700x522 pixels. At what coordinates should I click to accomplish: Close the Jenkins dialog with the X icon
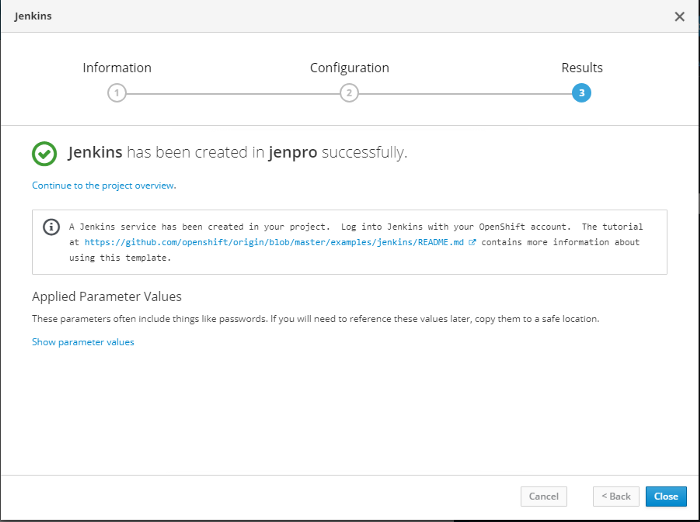pyautogui.click(x=679, y=17)
